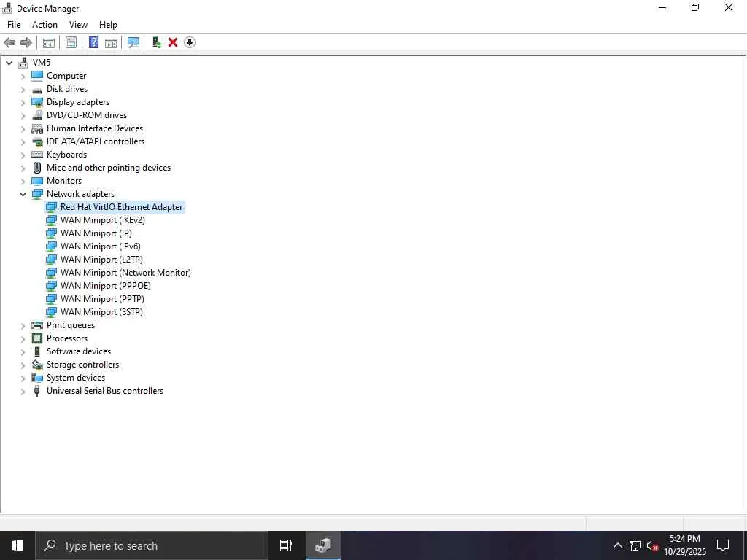The height and width of the screenshot is (560, 747).
Task: Expand the Processors category
Action: (23, 338)
